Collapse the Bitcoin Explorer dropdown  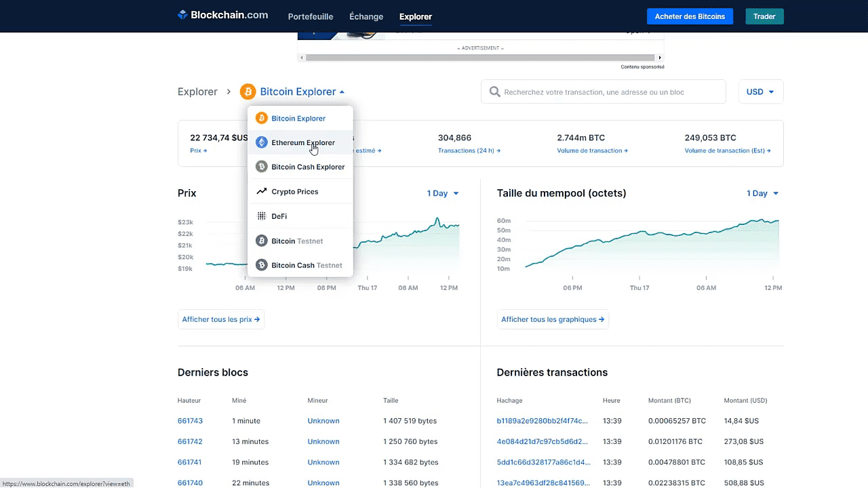click(342, 91)
